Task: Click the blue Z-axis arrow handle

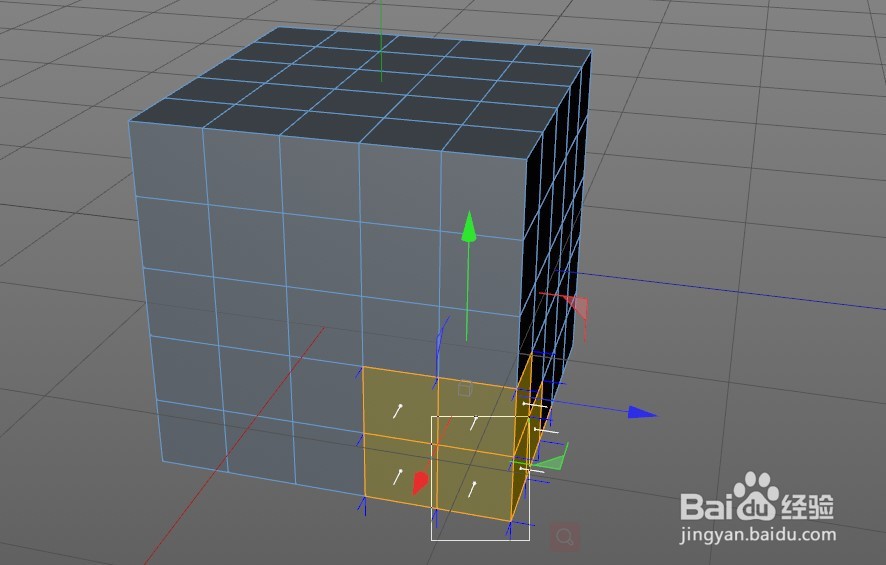Action: (x=642, y=413)
